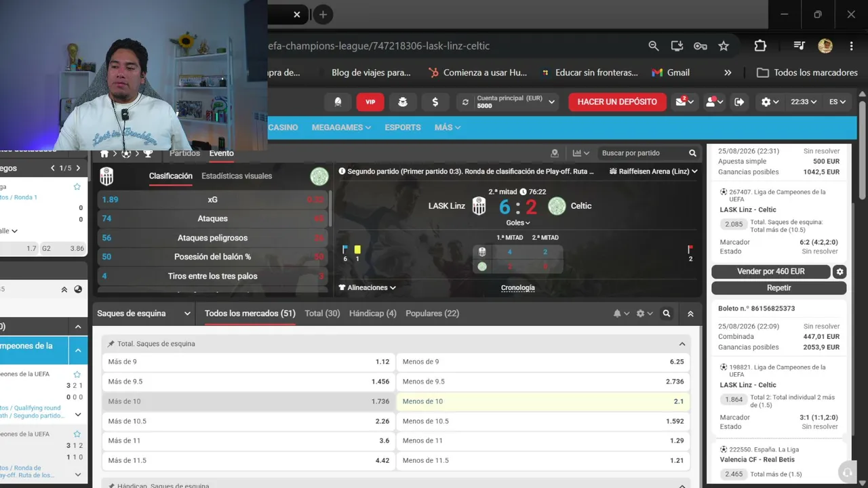Open the 22:33 time zone dropdown

click(x=804, y=102)
